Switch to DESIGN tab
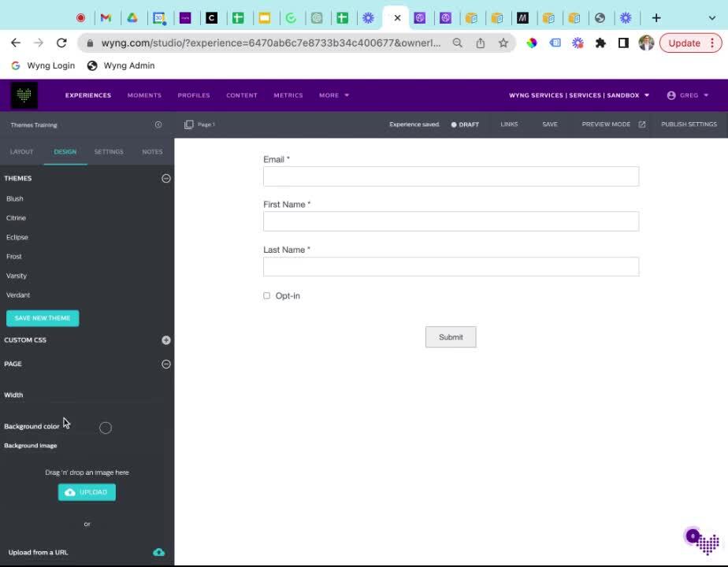Screen dimensions: 728x567 coord(65,152)
